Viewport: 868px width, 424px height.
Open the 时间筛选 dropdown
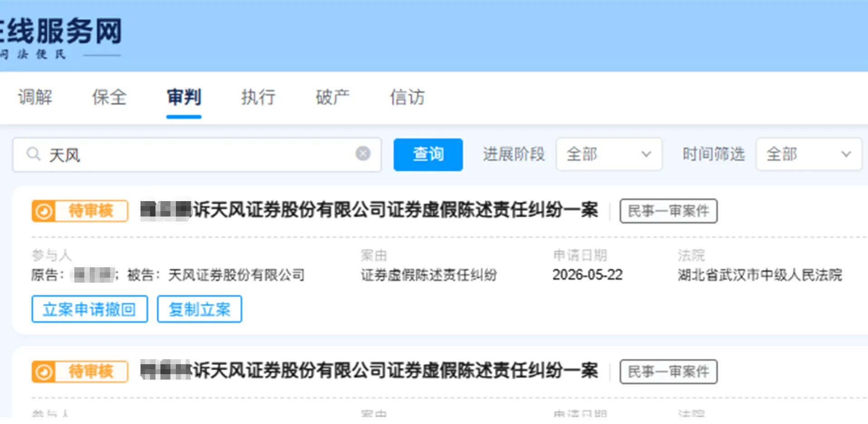[809, 154]
